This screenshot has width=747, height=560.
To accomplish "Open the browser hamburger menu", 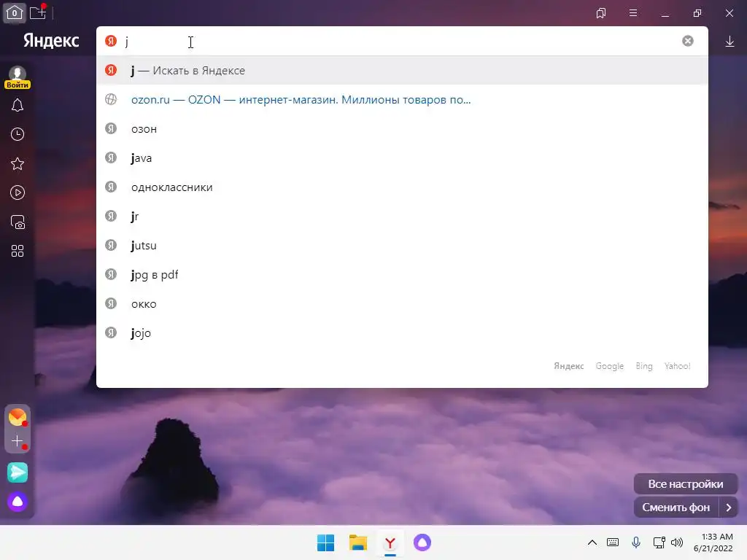I will click(633, 13).
